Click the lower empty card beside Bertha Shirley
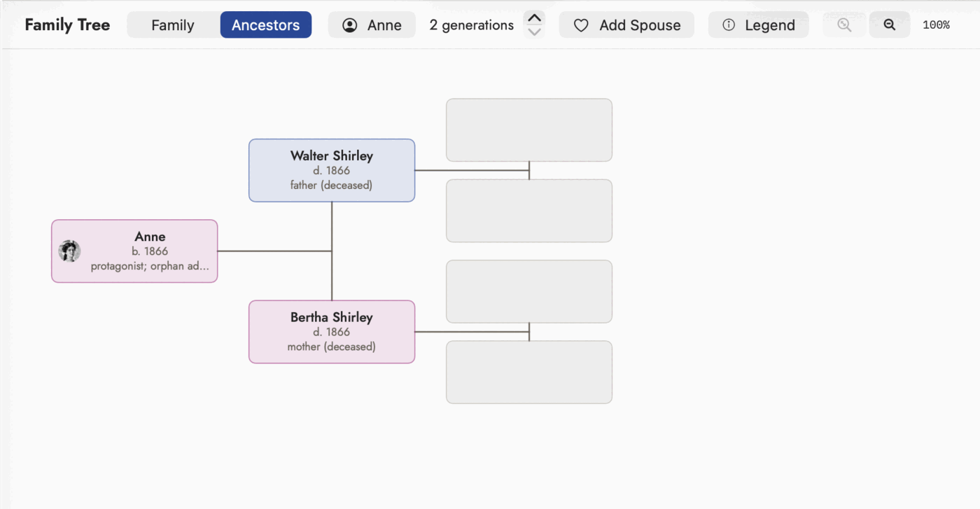Image resolution: width=980 pixels, height=509 pixels. point(529,372)
